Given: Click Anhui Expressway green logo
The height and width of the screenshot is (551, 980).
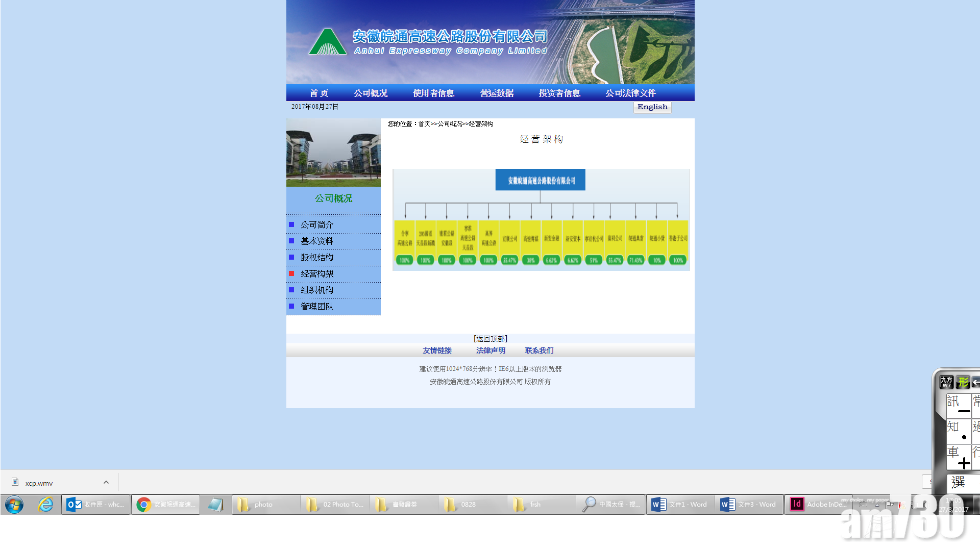Looking at the screenshot, I should 327,42.
